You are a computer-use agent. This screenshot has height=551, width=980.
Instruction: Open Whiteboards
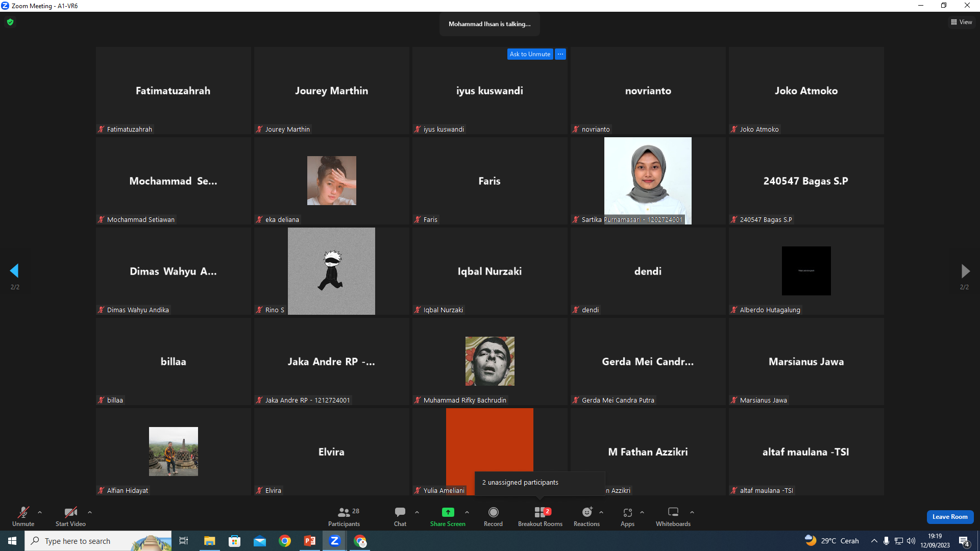673,516
